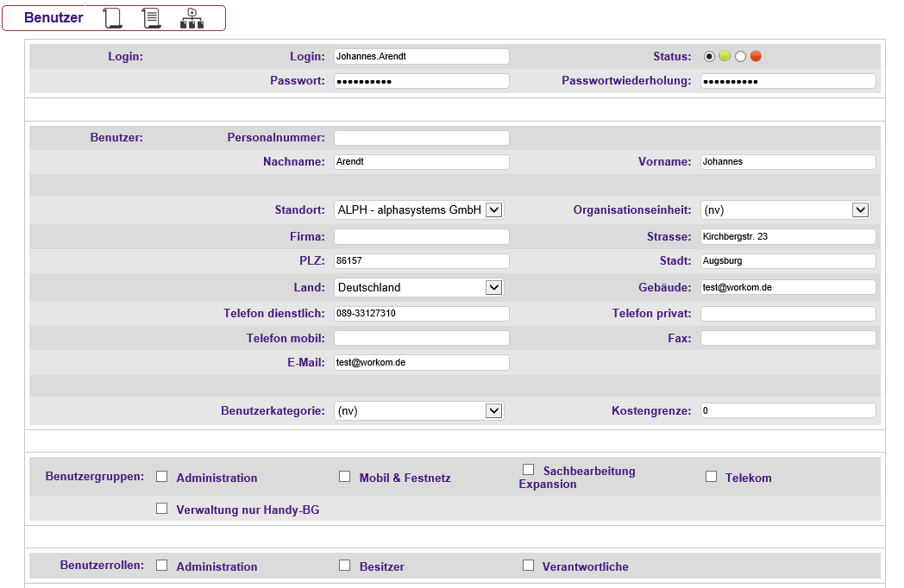Click into the Personalnummer field
Viewport: 904px width, 588px height.
point(421,138)
